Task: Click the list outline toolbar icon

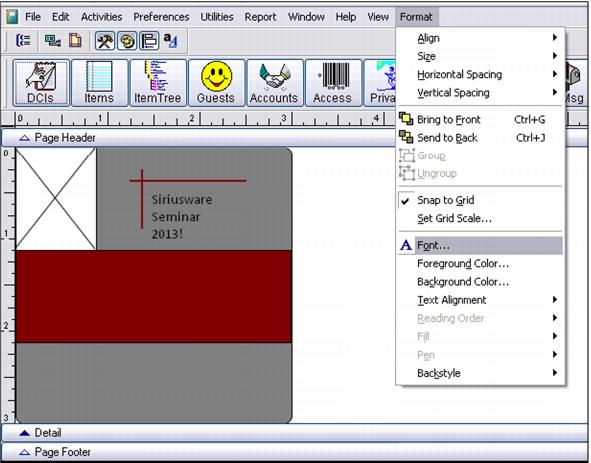Action: click(23, 40)
